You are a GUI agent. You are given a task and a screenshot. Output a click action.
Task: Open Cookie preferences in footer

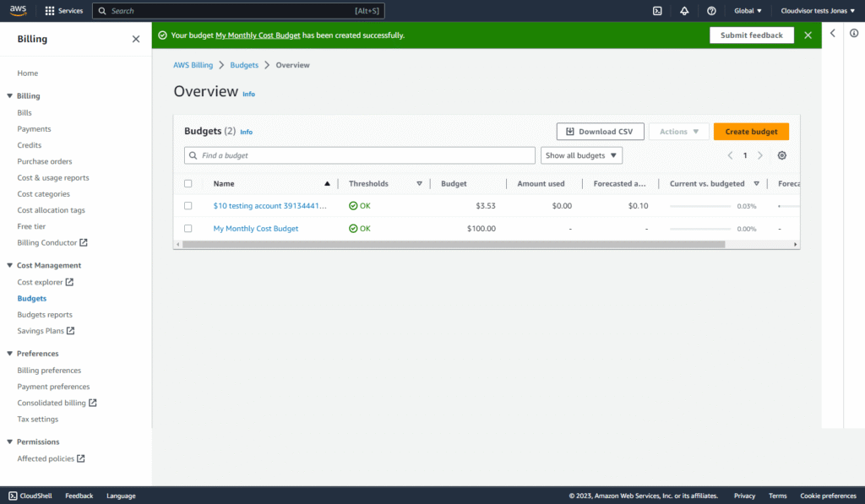(x=828, y=496)
